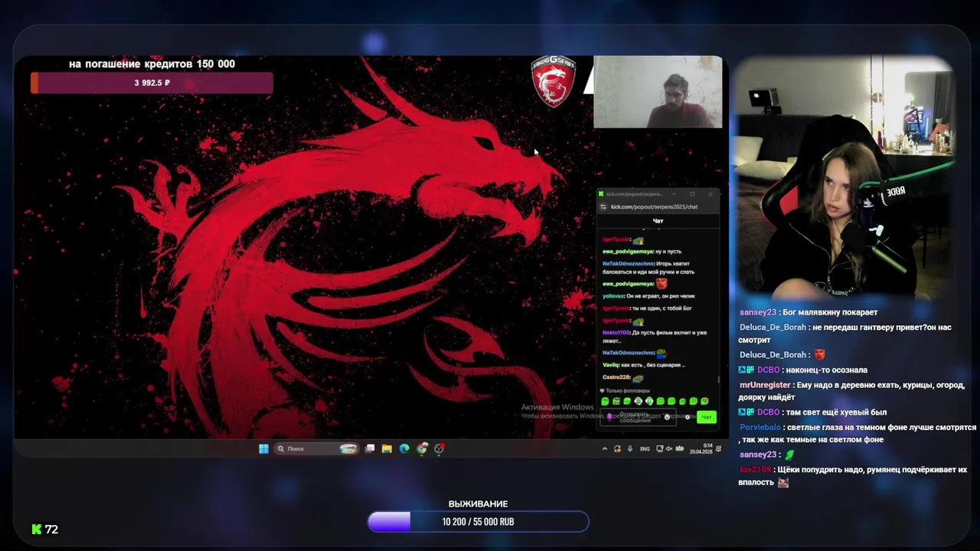Viewport: 980px width, 551px height.
Task: Click the battery icon in the tray
Action: (679, 448)
